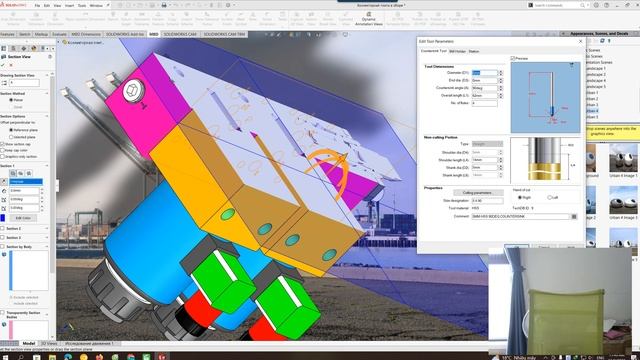Image resolution: width=640 pixels, height=360 pixels.
Task: Click print icon in quick access toolbar
Action: click(164, 5)
